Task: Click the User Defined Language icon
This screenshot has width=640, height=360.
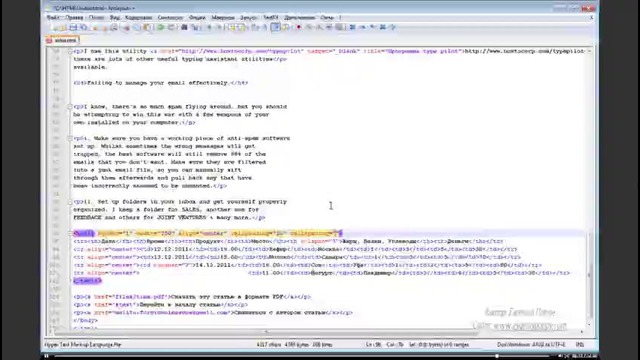Action: [286, 27]
